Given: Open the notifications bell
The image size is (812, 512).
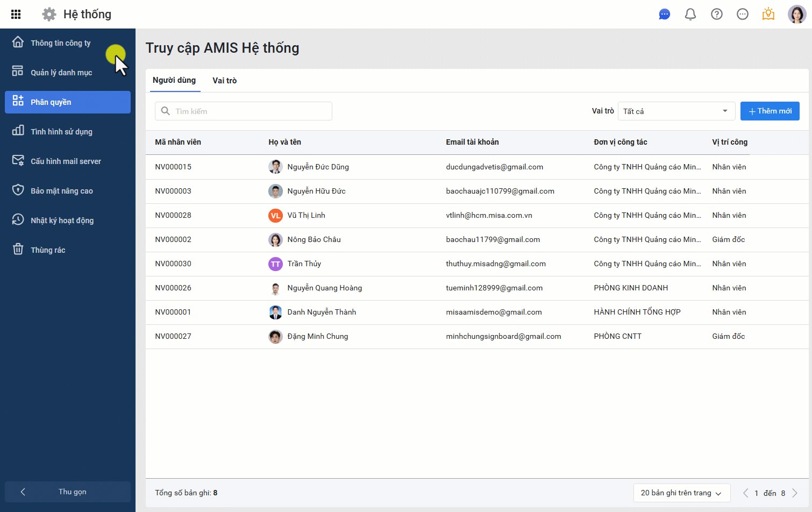Looking at the screenshot, I should [690, 15].
